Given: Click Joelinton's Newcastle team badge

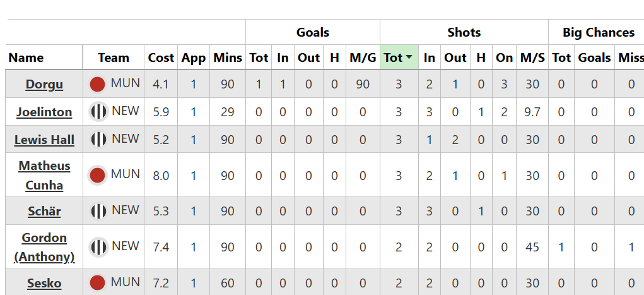Looking at the screenshot, I should [x=98, y=112].
